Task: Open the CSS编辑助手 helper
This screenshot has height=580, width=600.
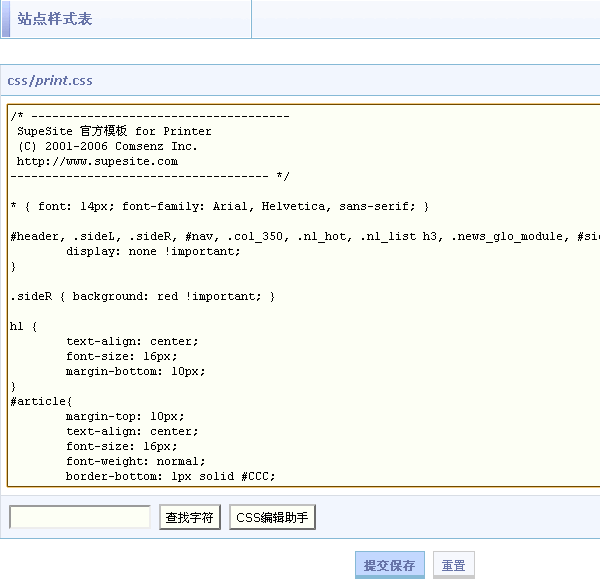Action: tap(273, 517)
